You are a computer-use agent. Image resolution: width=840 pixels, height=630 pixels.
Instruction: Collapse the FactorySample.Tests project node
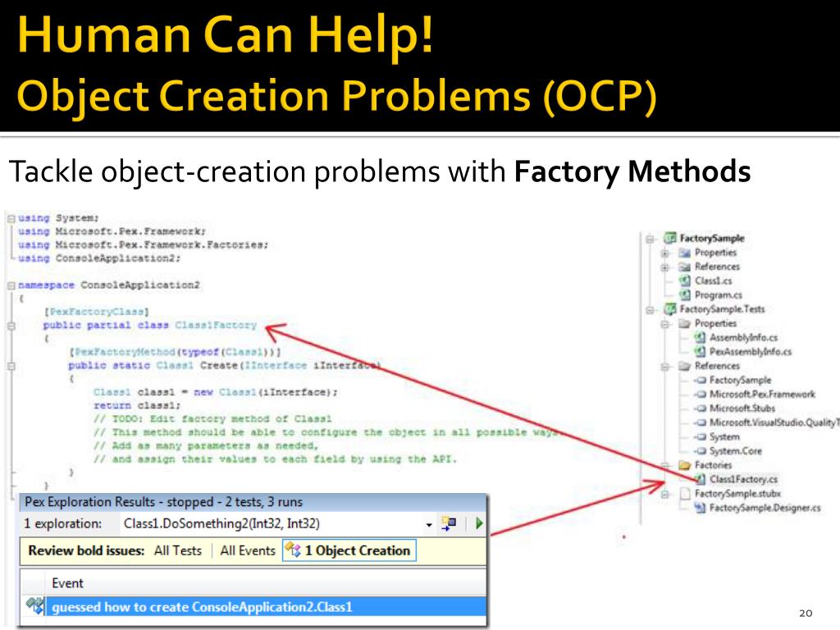click(650, 309)
